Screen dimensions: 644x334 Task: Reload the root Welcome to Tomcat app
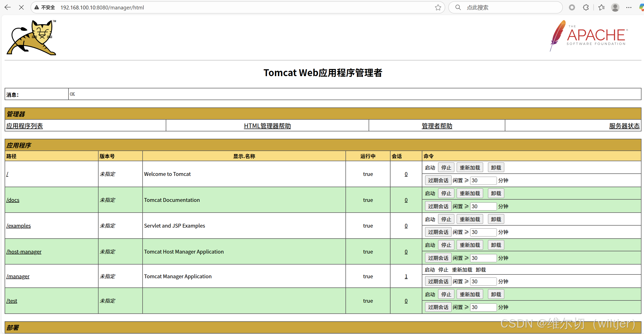470,168
